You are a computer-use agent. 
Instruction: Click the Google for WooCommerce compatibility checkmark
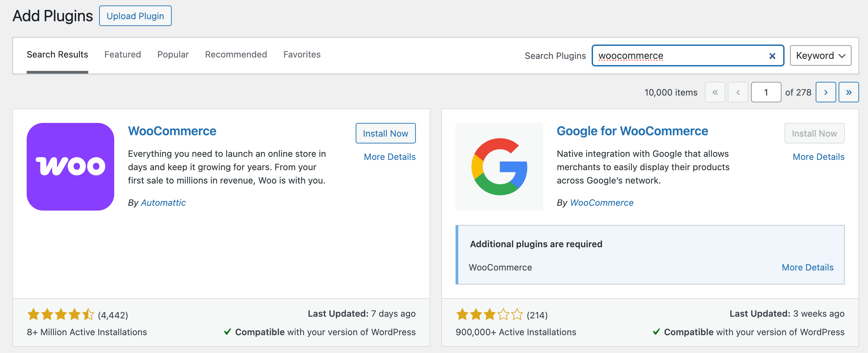click(656, 332)
